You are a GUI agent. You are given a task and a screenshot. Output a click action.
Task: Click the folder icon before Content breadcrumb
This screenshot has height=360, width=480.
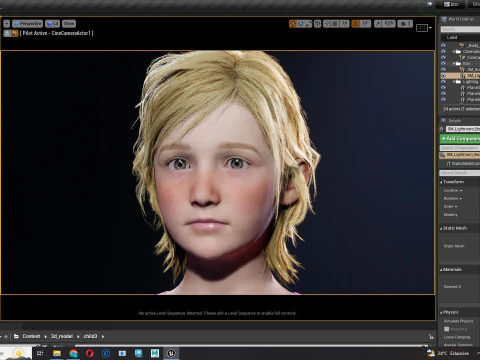point(16,336)
